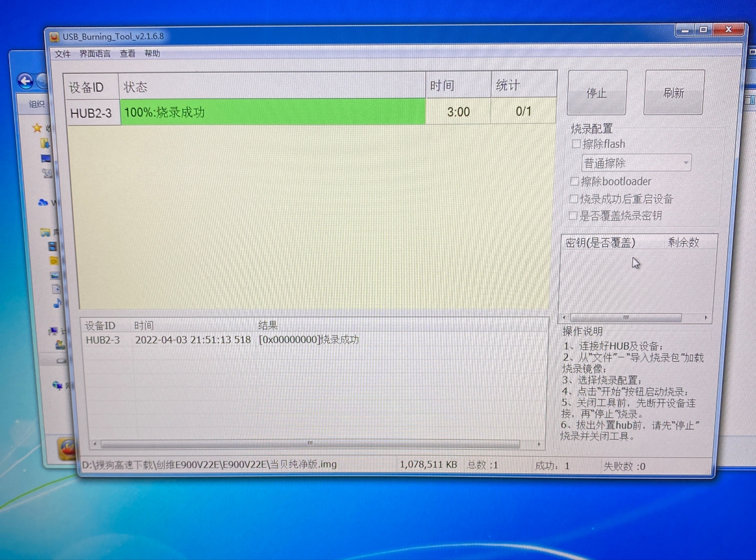This screenshot has height=560, width=756.
Task: Click the 刷新 button
Action: pos(674,92)
